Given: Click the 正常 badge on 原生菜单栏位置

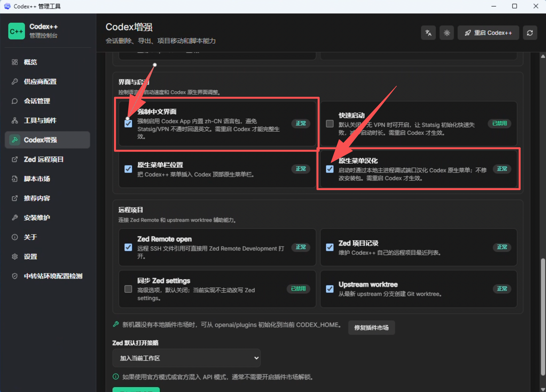Looking at the screenshot, I should pos(301,169).
